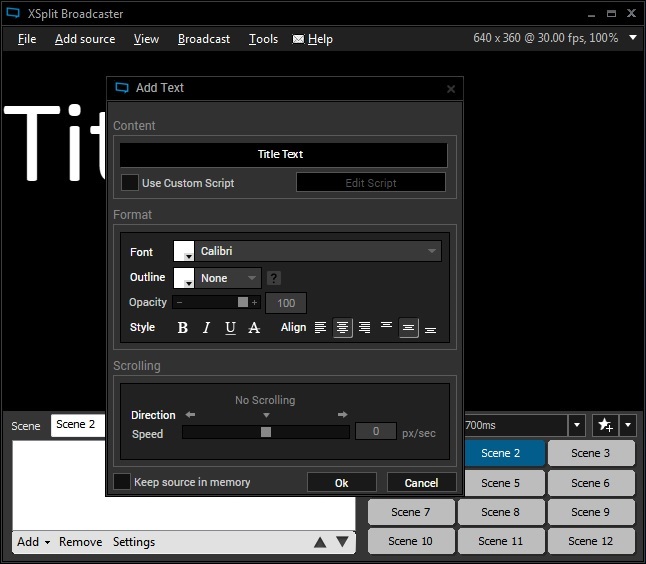Switch to Scene 11
The image size is (646, 564).
(501, 541)
